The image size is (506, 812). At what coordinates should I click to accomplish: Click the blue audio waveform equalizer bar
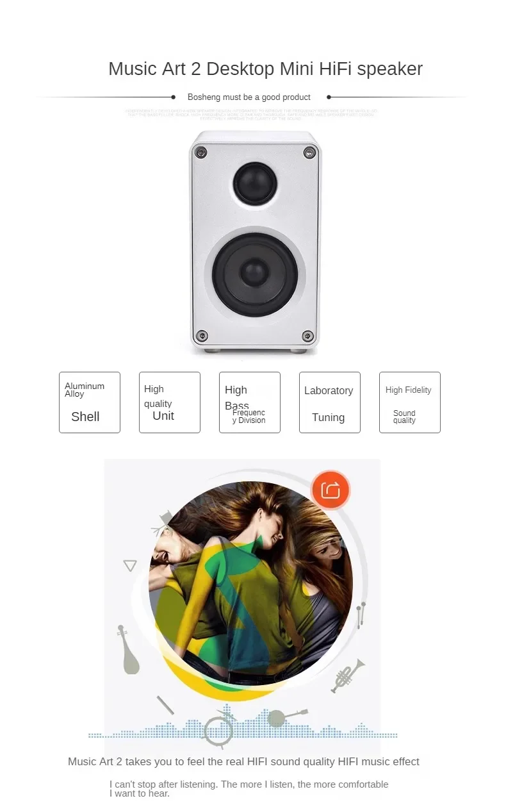(243, 730)
